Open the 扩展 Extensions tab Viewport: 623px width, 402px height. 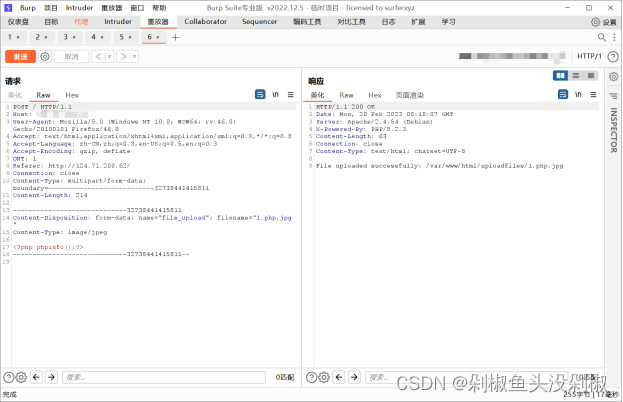click(x=418, y=21)
